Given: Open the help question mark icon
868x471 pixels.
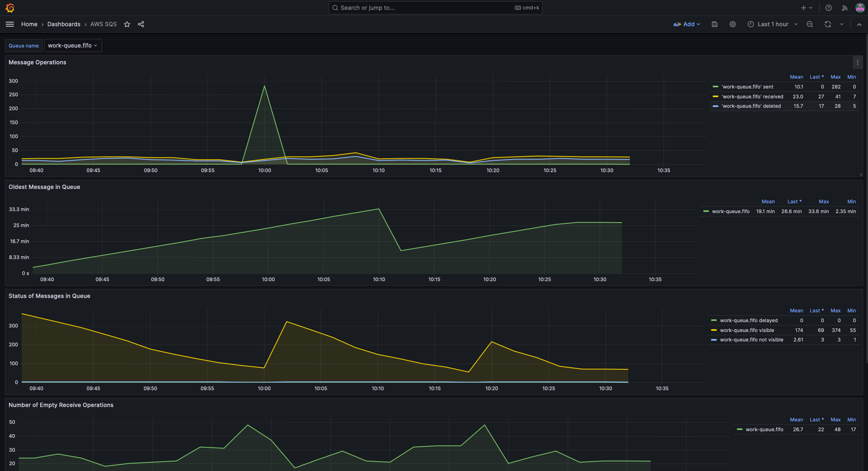Looking at the screenshot, I should tap(829, 8).
